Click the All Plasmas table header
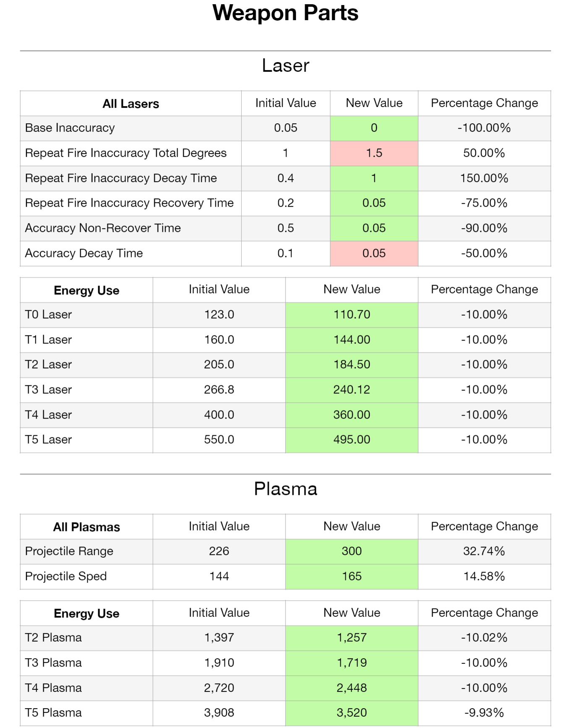The image size is (575, 728). coord(86,527)
